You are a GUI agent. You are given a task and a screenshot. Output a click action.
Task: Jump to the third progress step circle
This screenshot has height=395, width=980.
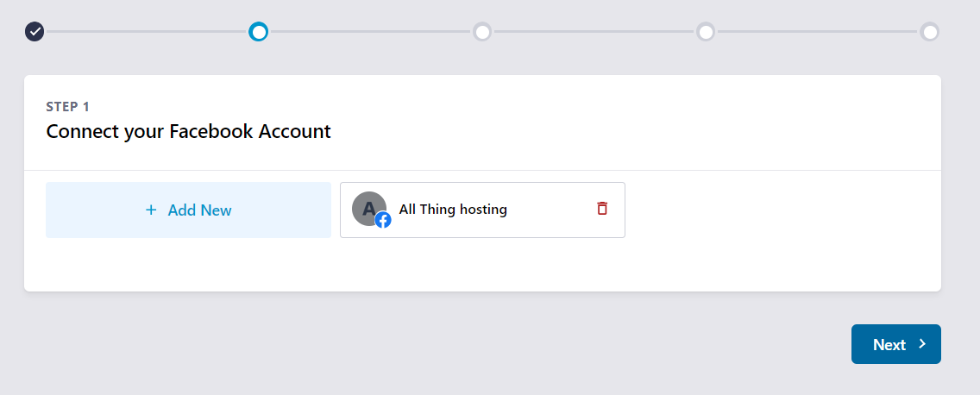pos(482,32)
